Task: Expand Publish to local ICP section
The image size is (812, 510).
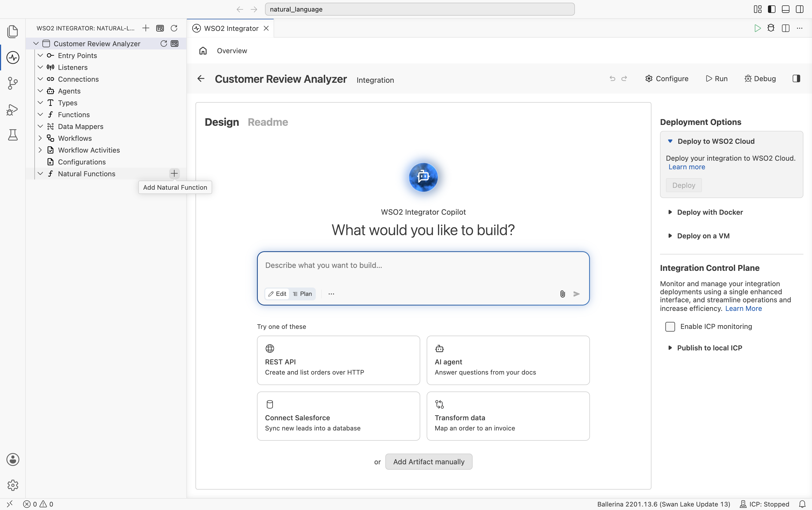Action: [x=705, y=348]
